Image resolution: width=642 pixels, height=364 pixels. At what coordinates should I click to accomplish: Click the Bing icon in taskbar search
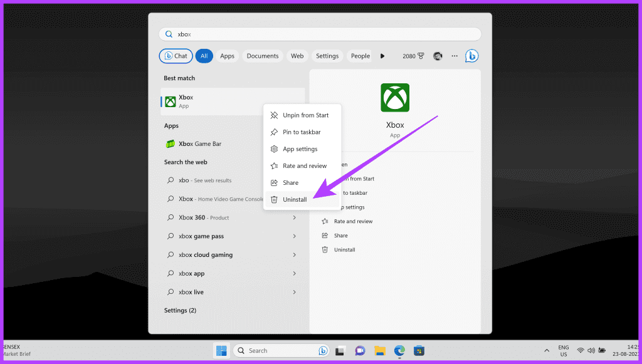coord(323,350)
